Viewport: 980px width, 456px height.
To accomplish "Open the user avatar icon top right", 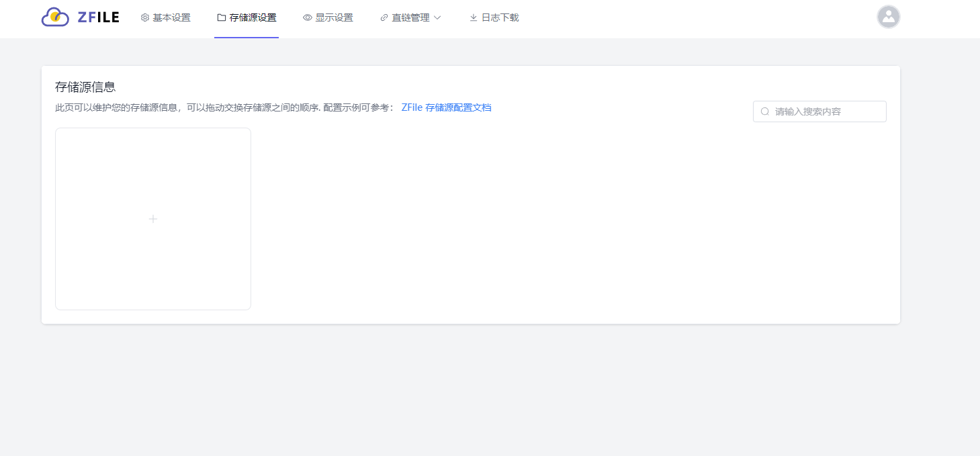I will [x=888, y=16].
